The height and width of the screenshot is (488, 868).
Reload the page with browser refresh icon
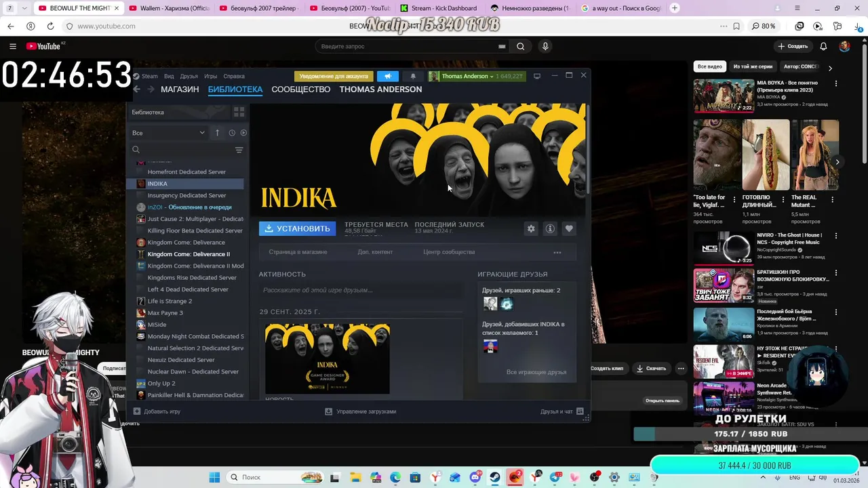click(50, 26)
